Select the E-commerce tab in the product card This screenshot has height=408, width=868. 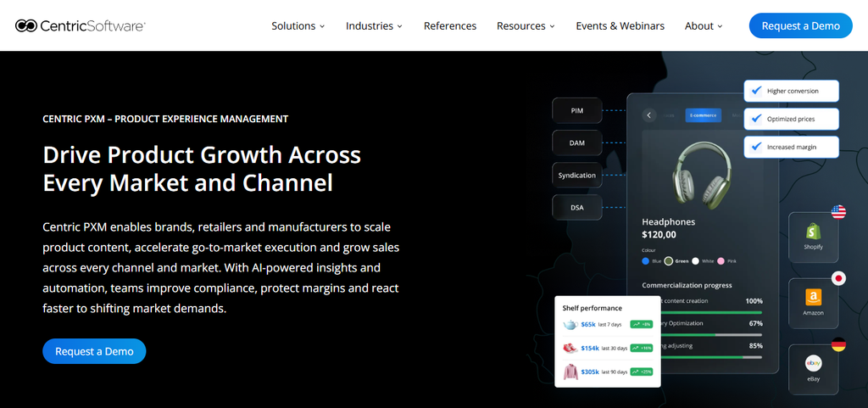[703, 115]
